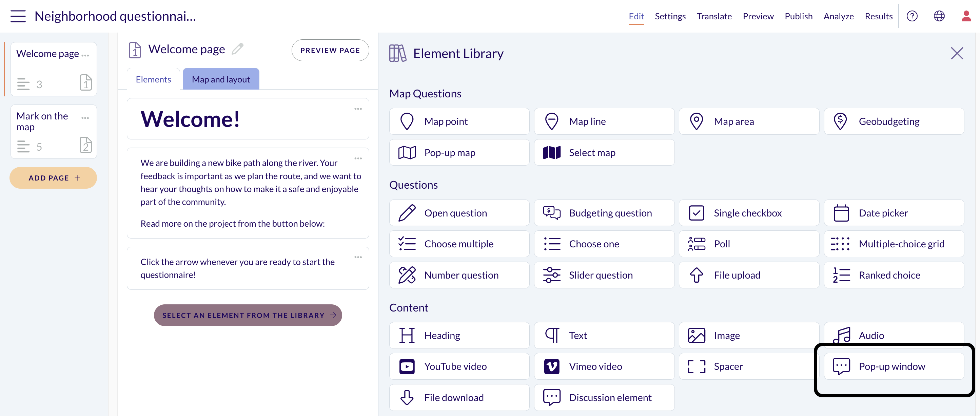Open the Results view

click(x=878, y=16)
